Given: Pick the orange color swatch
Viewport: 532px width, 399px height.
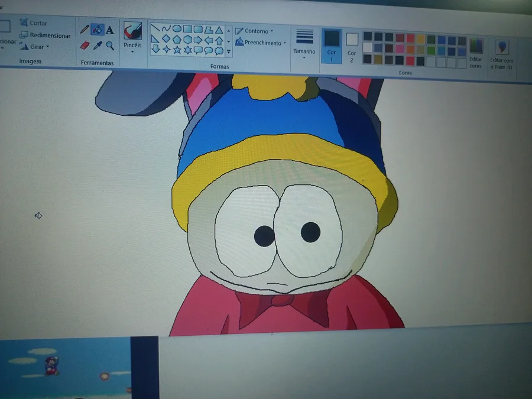Looking at the screenshot, I should 410,49.
